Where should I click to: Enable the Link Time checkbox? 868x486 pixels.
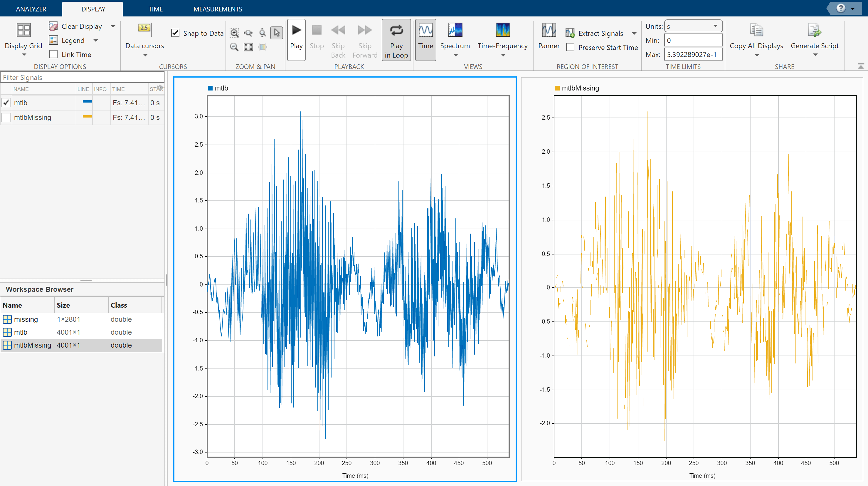pyautogui.click(x=53, y=54)
